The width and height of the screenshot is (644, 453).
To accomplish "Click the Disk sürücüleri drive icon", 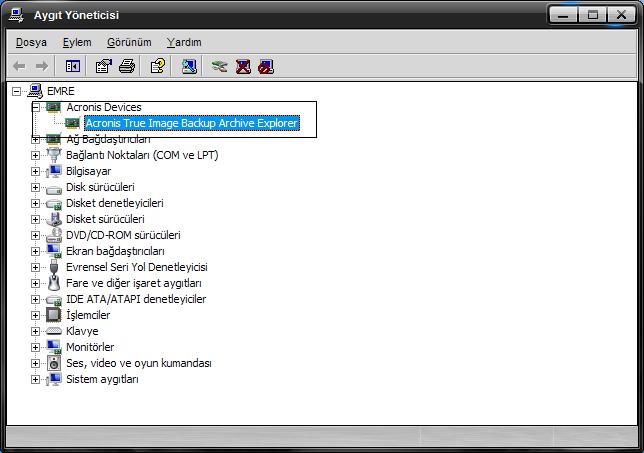I will 53,190.
